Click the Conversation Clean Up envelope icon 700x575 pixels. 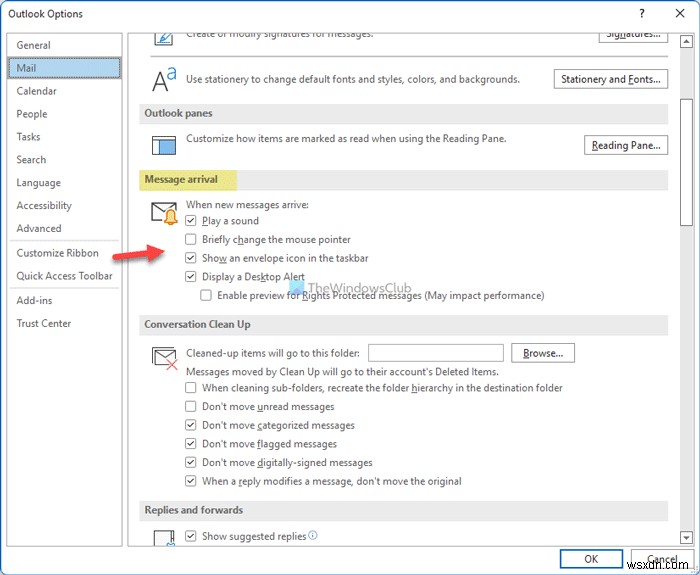click(x=164, y=358)
